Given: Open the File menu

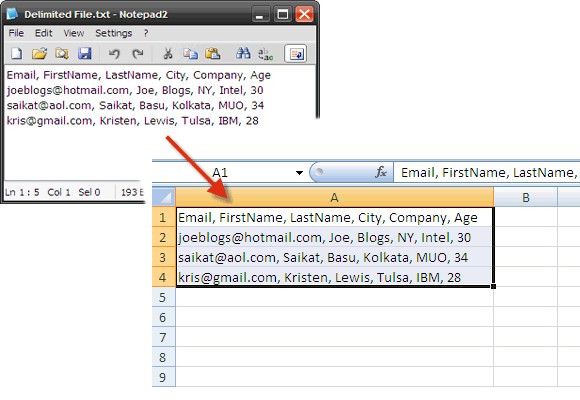Looking at the screenshot, I should (16, 33).
